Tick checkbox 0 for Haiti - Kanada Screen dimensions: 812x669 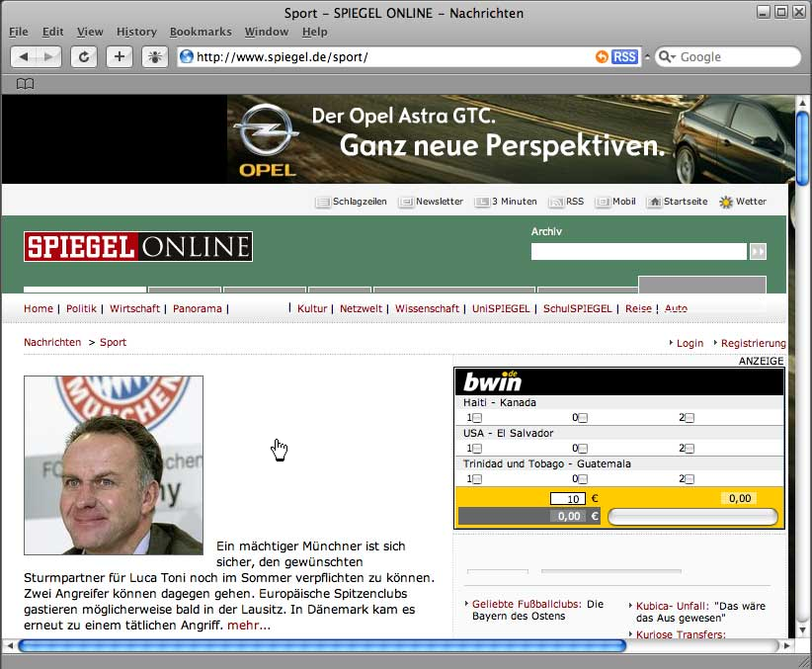(x=583, y=418)
